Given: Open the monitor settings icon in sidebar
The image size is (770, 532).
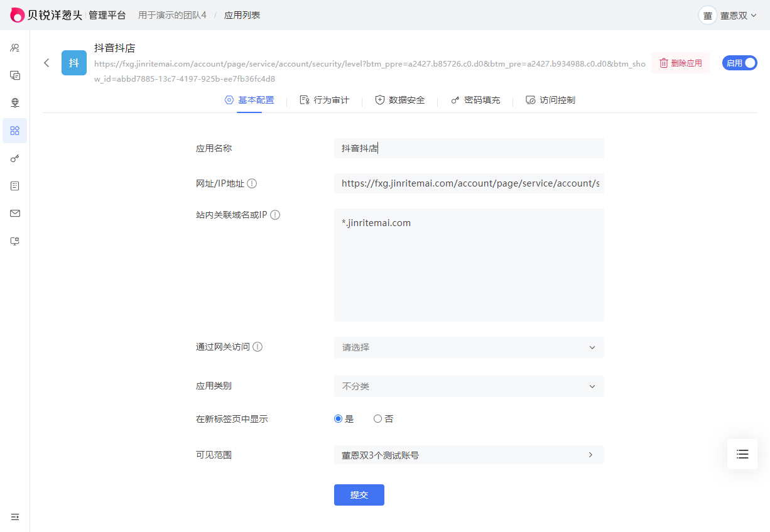Looking at the screenshot, I should coord(15,241).
